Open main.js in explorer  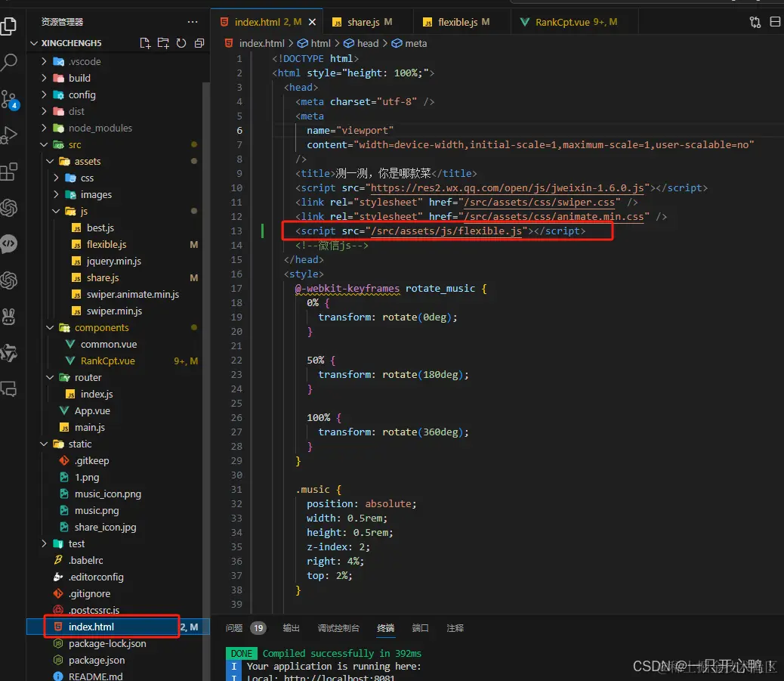point(118,427)
